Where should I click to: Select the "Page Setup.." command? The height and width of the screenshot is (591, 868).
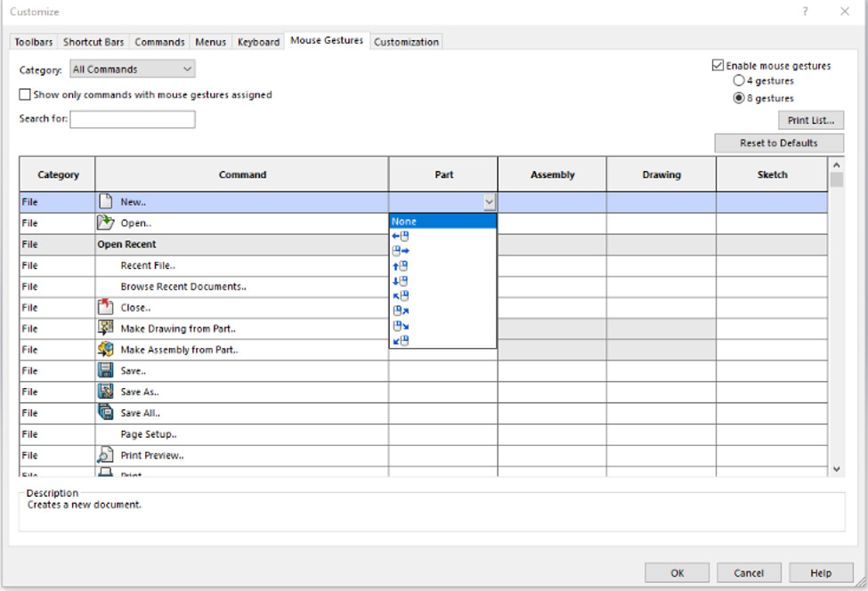click(149, 433)
